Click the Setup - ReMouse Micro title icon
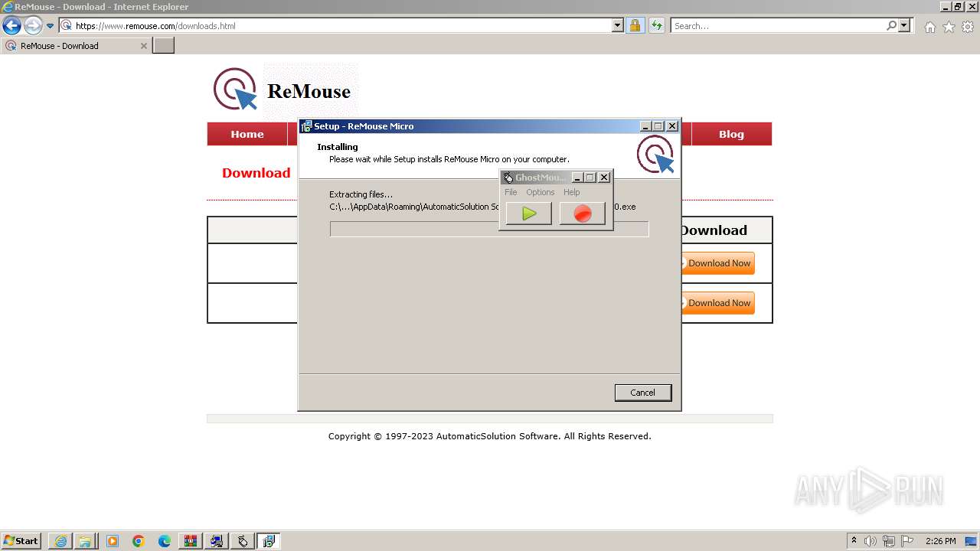This screenshot has height=551, width=980. [x=306, y=126]
